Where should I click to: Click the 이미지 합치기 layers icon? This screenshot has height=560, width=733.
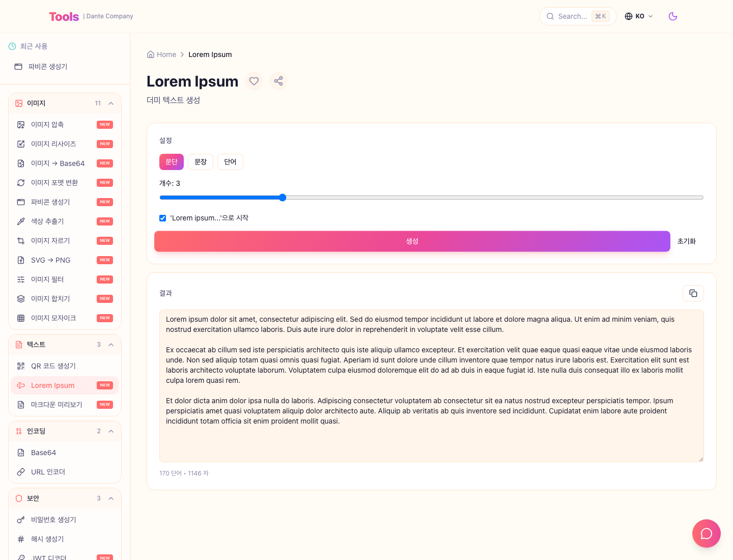click(x=21, y=299)
